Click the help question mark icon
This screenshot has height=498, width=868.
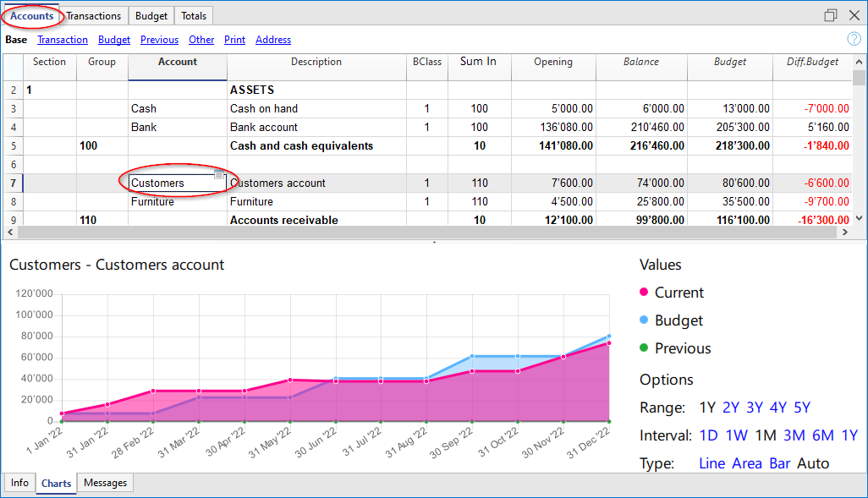(854, 39)
